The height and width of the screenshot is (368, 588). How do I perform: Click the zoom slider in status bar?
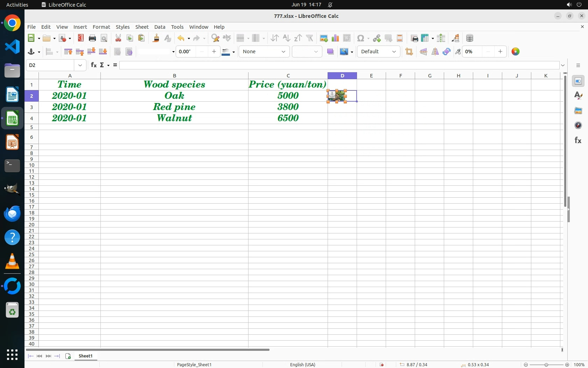(x=546, y=365)
